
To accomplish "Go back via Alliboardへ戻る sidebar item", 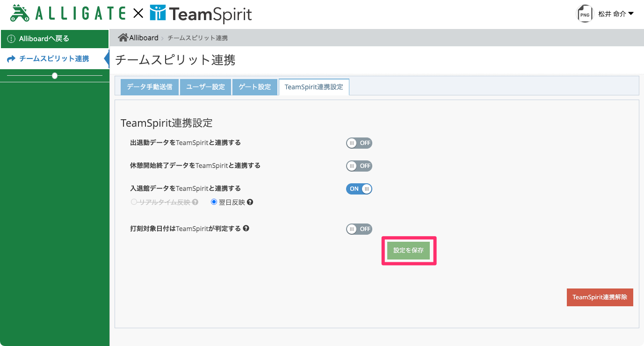I will [55, 39].
